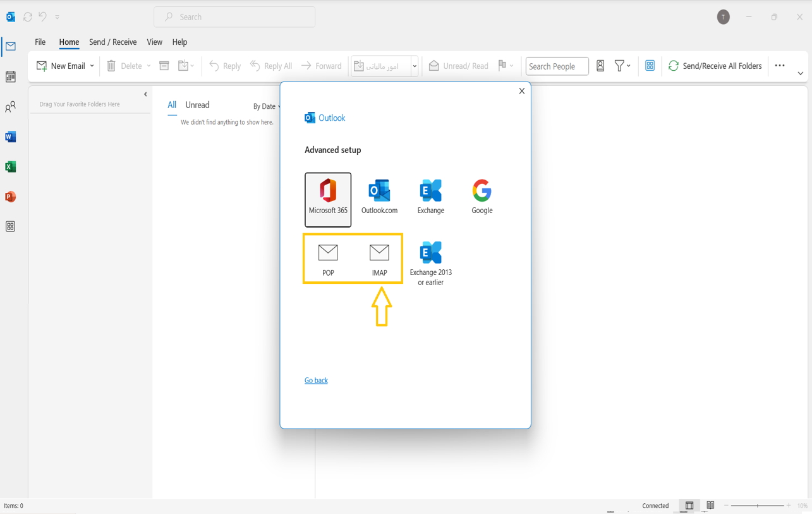The image size is (812, 514).
Task: Switch to Normal view in status bar
Action: pyautogui.click(x=689, y=506)
